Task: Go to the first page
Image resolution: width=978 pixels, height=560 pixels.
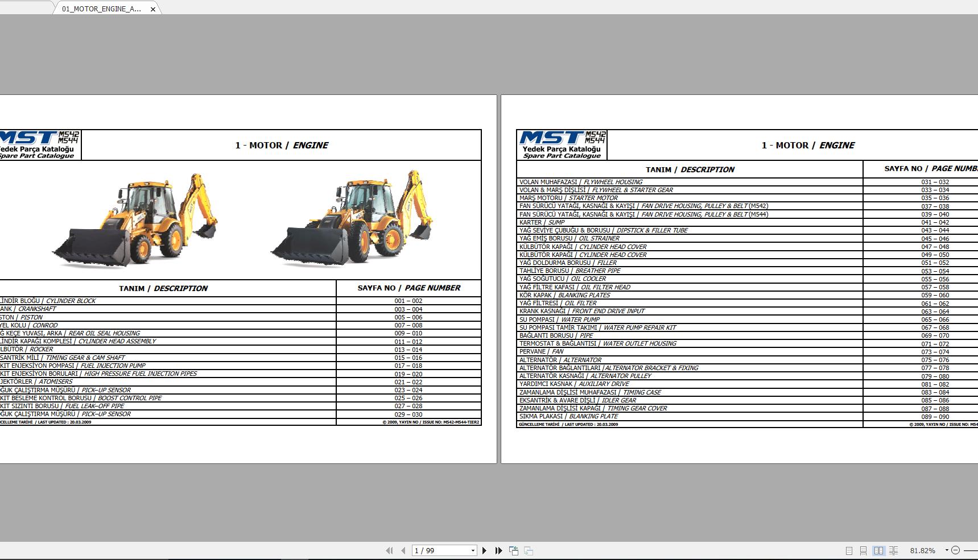Action: [x=390, y=550]
